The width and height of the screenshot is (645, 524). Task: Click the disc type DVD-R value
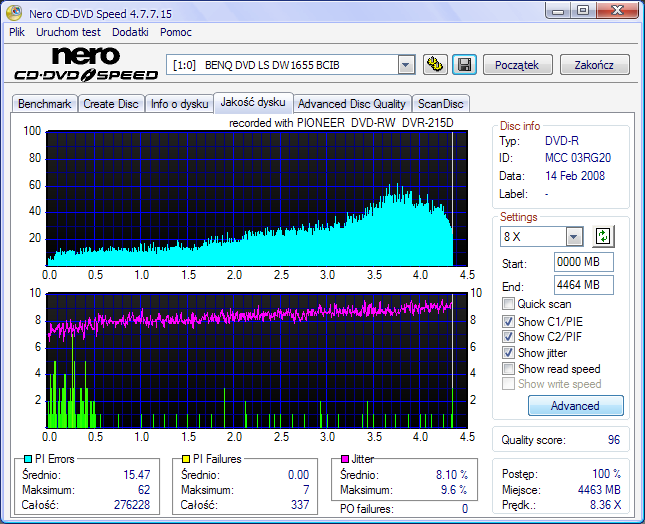click(562, 141)
